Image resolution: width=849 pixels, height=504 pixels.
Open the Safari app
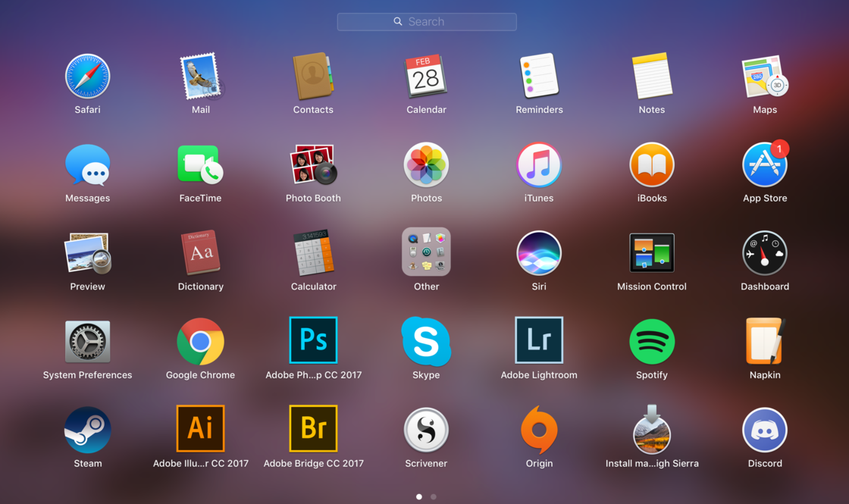[87, 77]
